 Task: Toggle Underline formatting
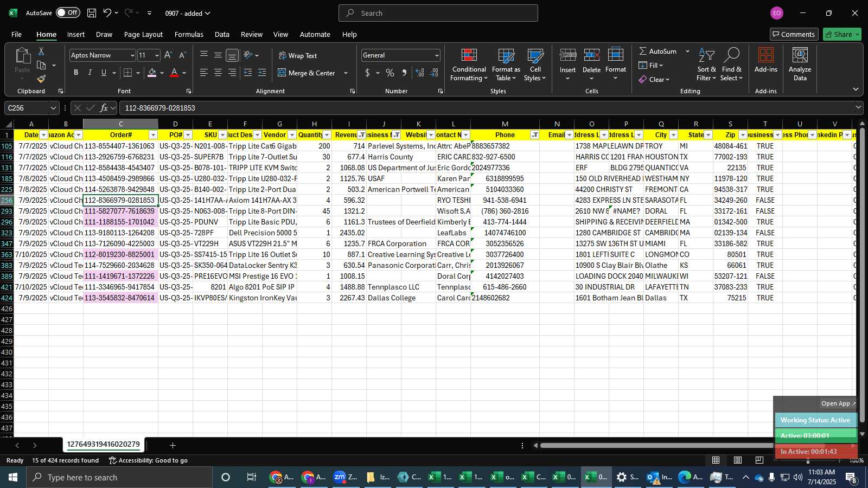[104, 73]
